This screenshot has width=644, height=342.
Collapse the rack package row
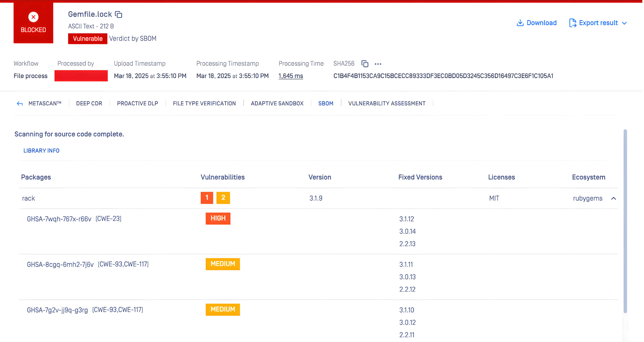[x=614, y=198]
